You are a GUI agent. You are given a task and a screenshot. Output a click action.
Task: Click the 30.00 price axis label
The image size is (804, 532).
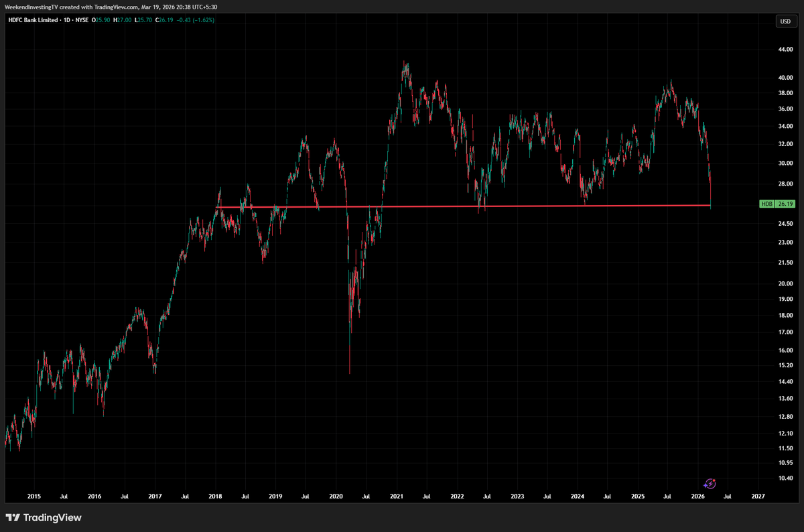[x=785, y=163]
